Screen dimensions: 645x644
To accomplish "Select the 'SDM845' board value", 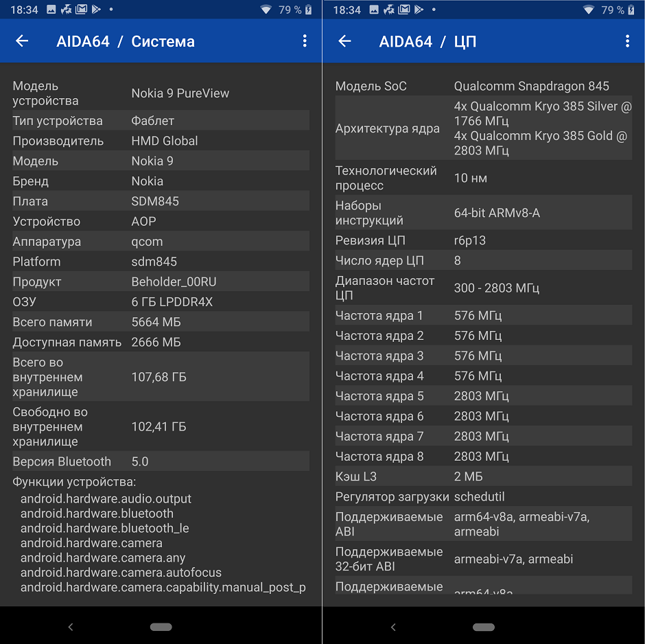I will pos(155,201).
